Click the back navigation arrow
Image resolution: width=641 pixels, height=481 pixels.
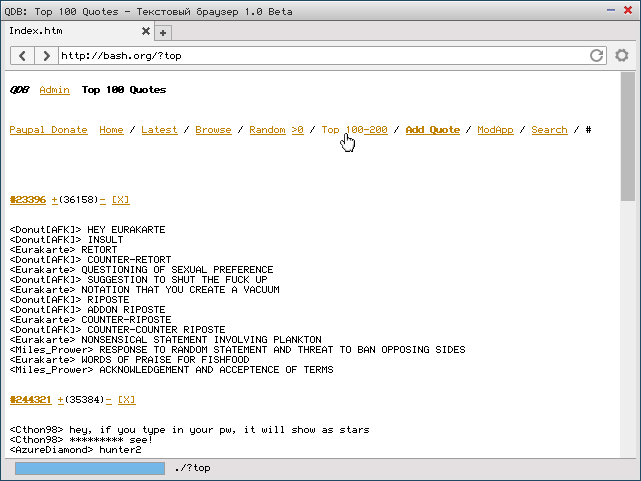tap(23, 56)
